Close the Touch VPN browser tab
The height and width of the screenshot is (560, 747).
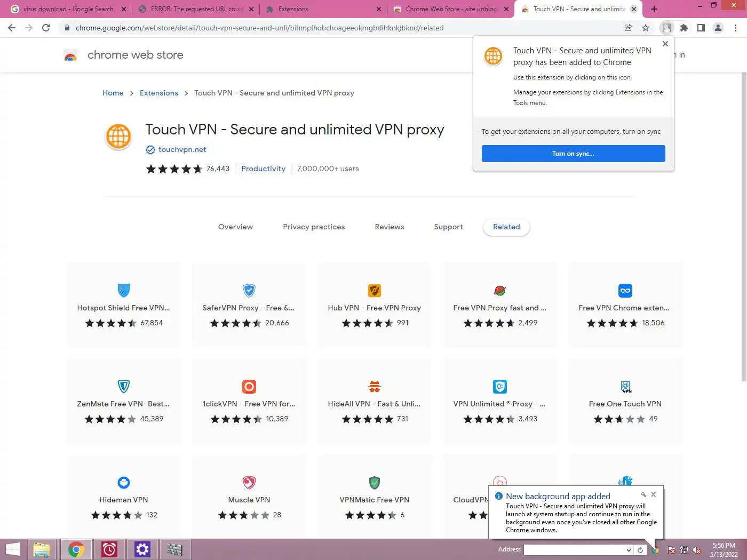coord(634,9)
